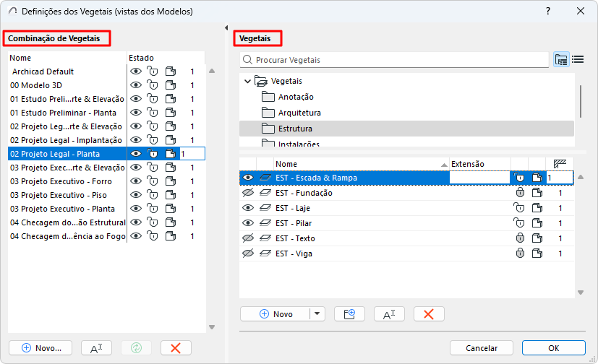Hide the EST - Pilar layer

click(248, 223)
